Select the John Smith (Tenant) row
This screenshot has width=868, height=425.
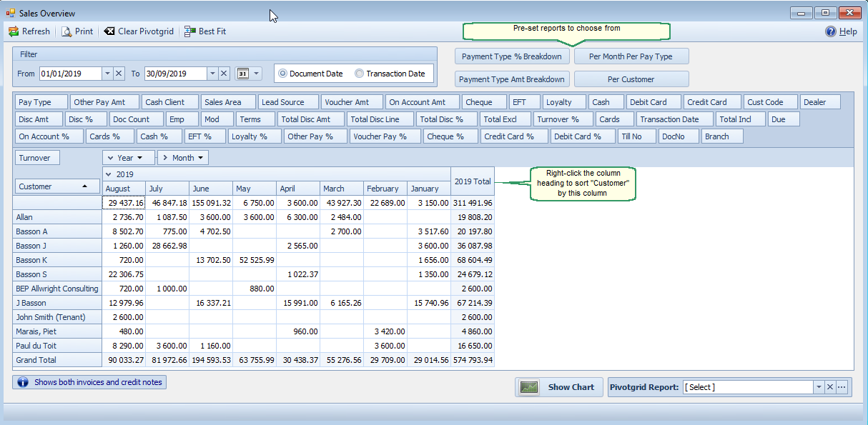coord(58,317)
